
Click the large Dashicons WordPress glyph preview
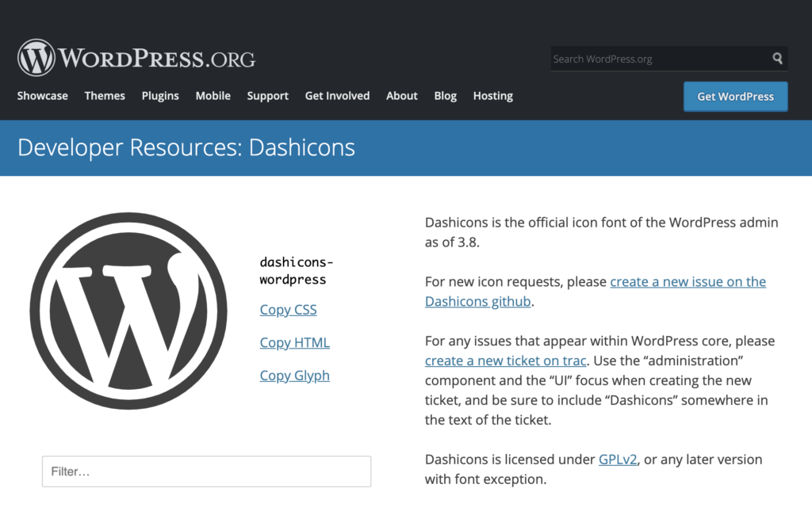(128, 311)
